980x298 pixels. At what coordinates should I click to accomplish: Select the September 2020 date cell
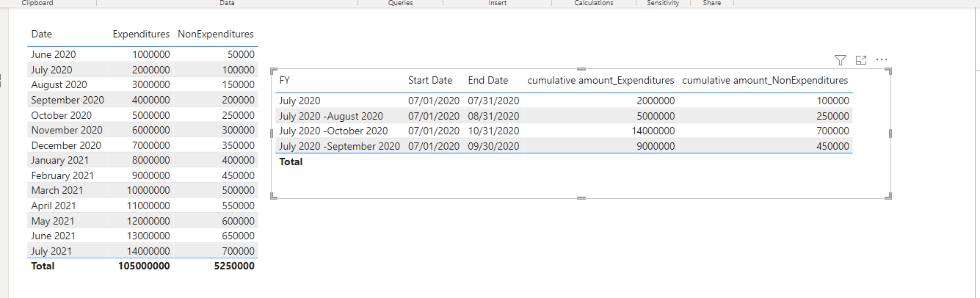pos(68,100)
